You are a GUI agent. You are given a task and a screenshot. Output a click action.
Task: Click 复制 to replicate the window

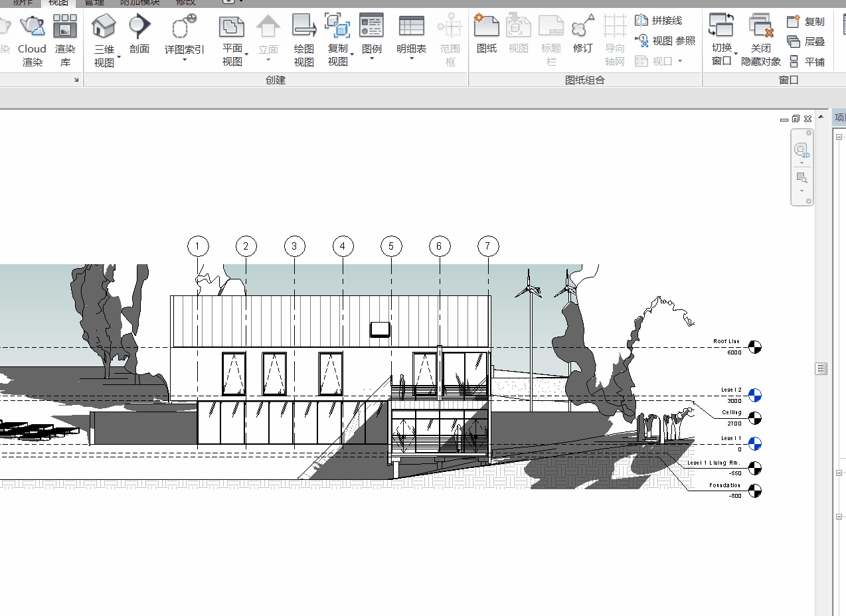coord(806,21)
